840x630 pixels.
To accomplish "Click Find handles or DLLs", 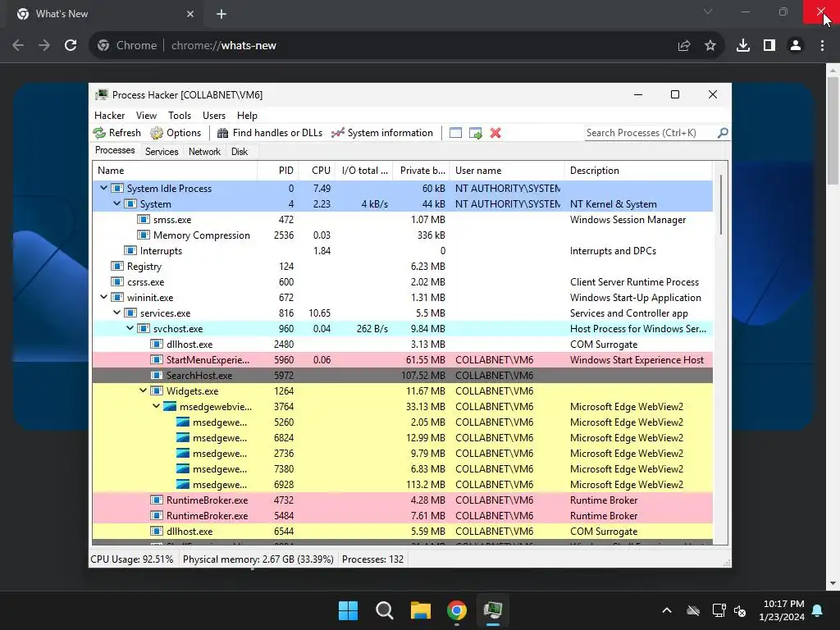I will (270, 133).
